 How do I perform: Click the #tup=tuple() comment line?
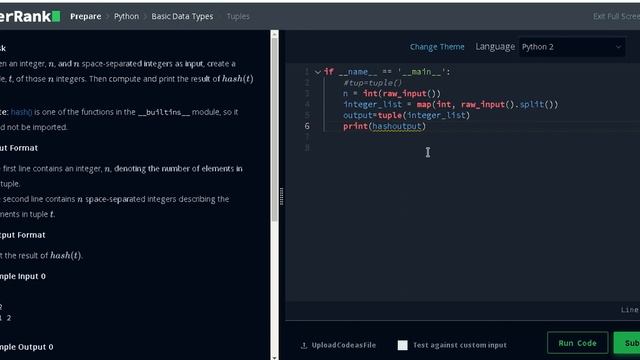[373, 83]
